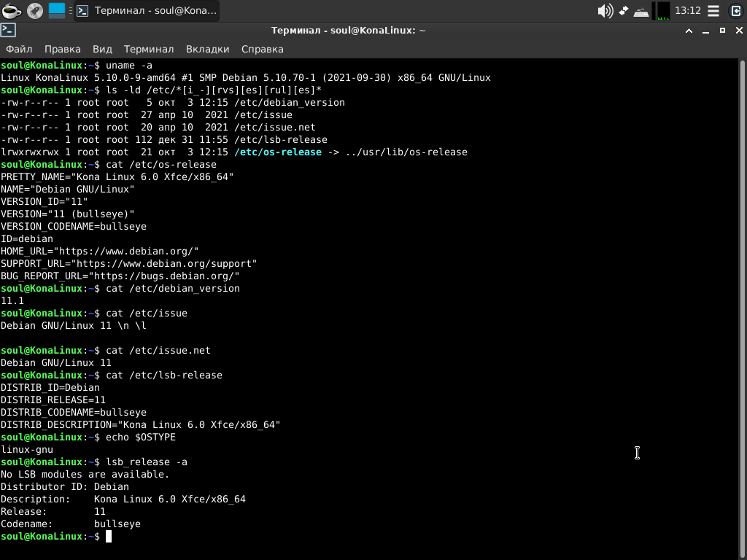The image size is (747, 560).
Task: Open the coffee cup applications menu
Action: pyautogui.click(x=10, y=10)
